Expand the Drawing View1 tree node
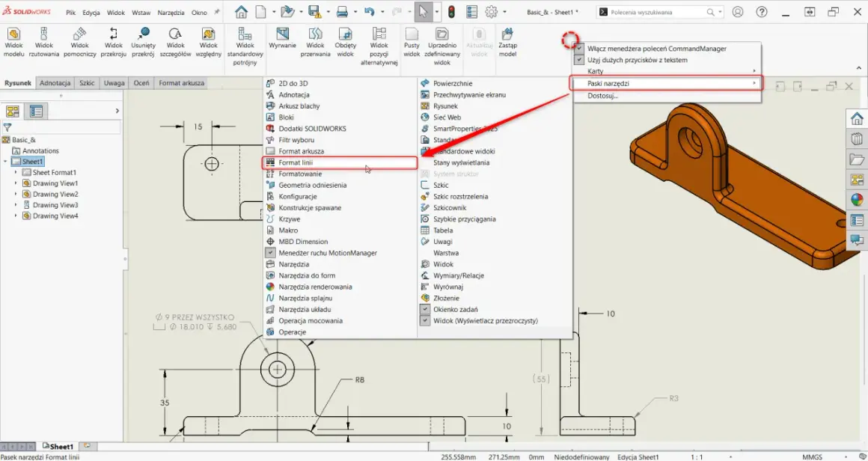 click(16, 183)
